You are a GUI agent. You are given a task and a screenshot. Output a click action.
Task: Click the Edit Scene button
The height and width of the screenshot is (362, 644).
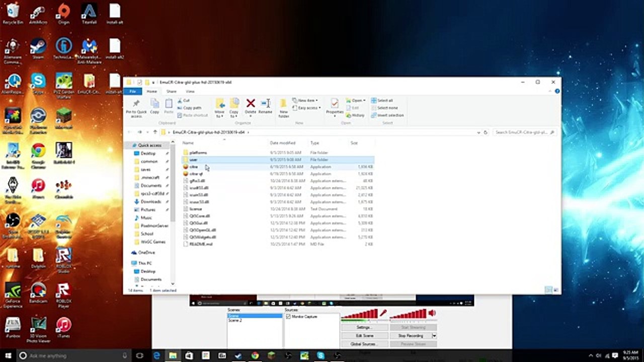[x=364, y=335]
